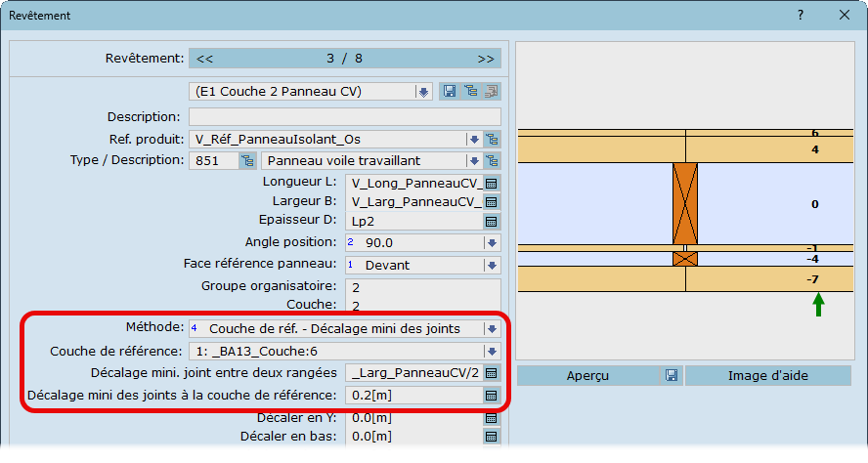Click the tree icon next to type 851
868x463 pixels.
247,160
